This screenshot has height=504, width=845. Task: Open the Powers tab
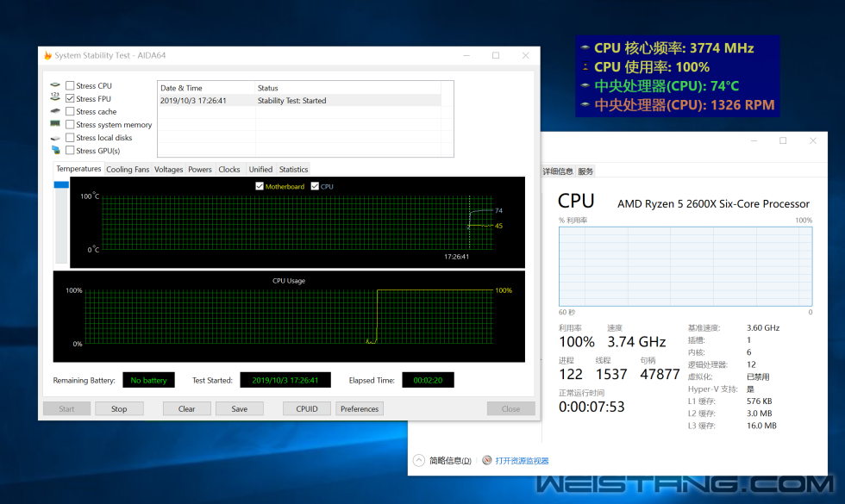[200, 169]
